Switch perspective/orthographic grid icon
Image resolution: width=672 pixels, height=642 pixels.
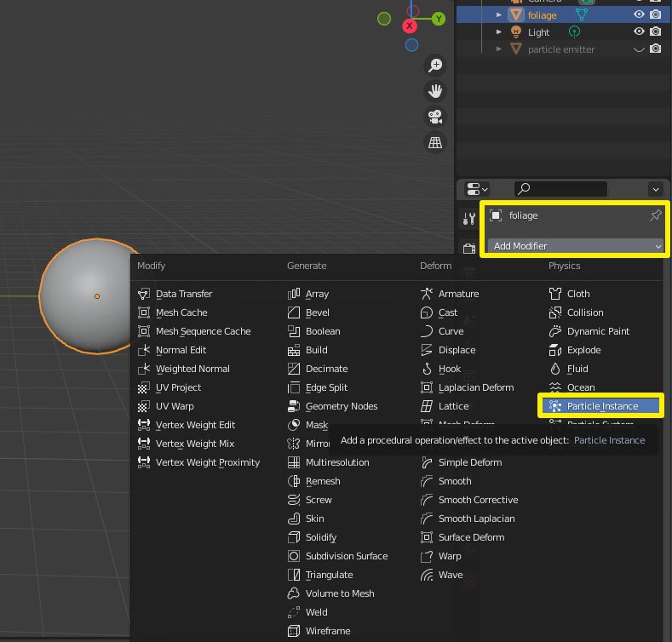[435, 143]
